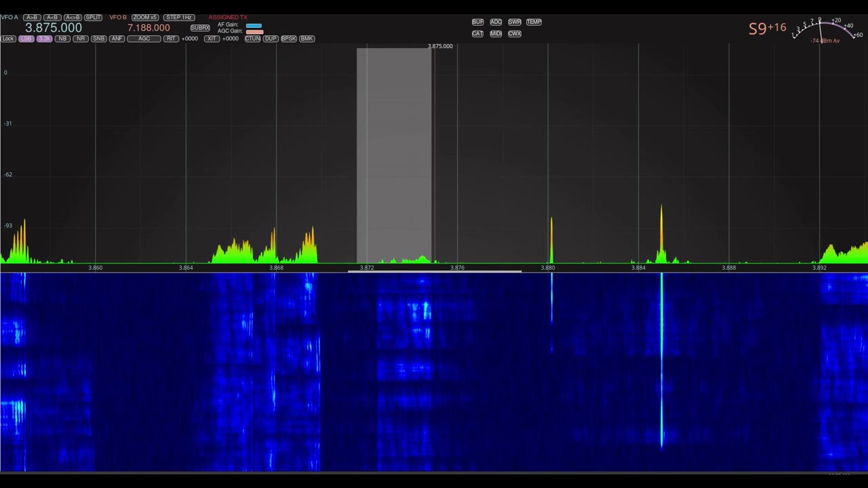Screen dimensions: 868x488
Task: Open the LSB mode selector
Action: 26,39
